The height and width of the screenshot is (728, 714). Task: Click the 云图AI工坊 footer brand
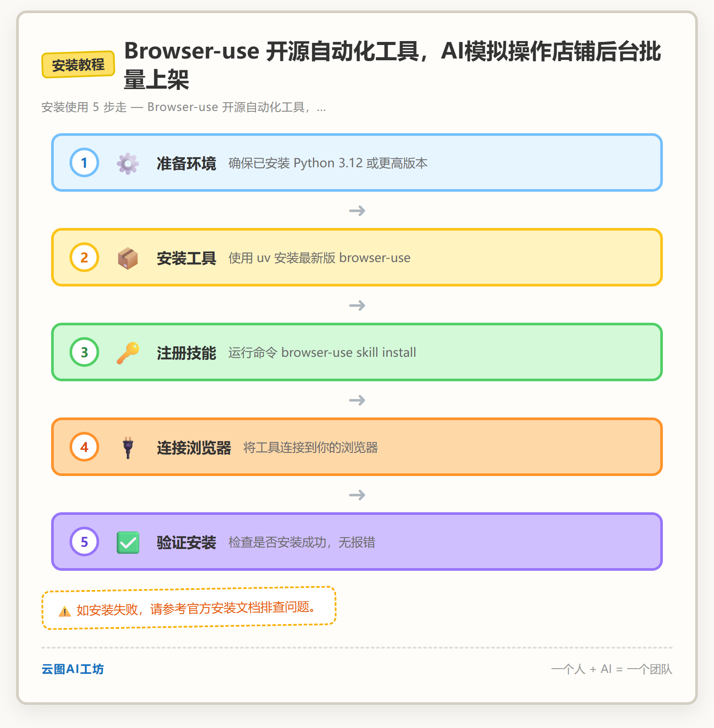73,669
